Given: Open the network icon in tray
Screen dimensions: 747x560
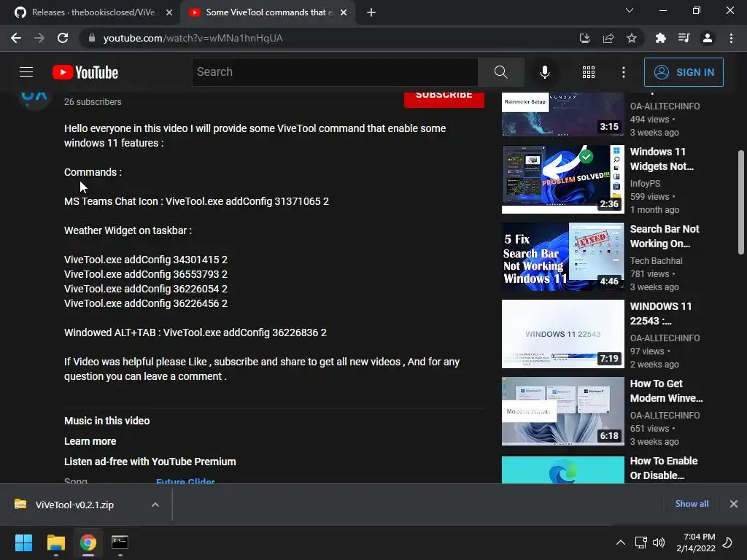Looking at the screenshot, I should [640, 542].
